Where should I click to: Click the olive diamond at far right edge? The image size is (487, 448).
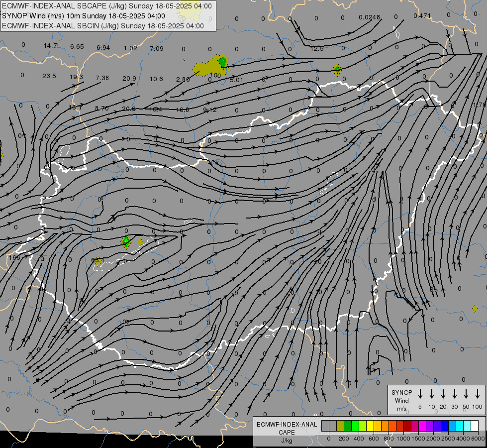tap(474, 309)
